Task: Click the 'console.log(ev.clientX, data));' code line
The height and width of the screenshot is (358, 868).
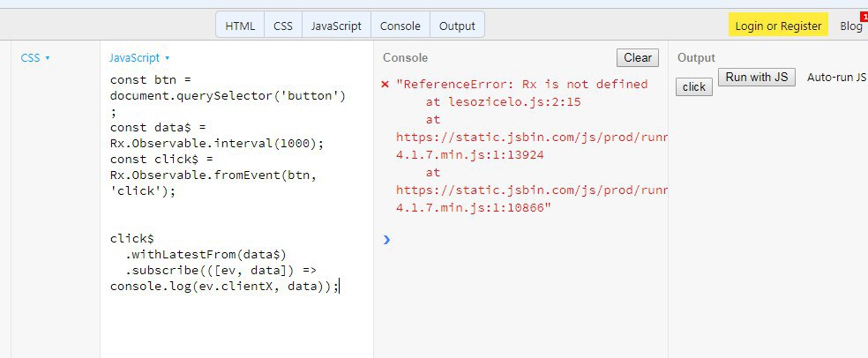Action: [x=224, y=287]
